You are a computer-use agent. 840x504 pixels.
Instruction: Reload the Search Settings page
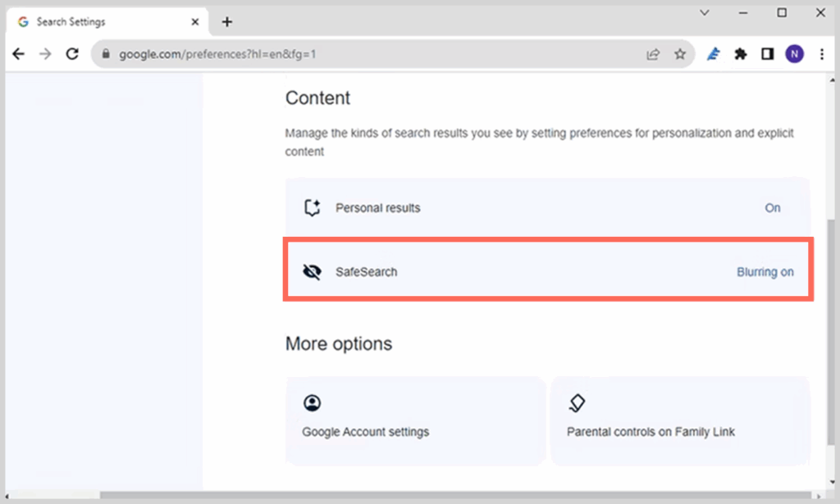[x=72, y=53]
